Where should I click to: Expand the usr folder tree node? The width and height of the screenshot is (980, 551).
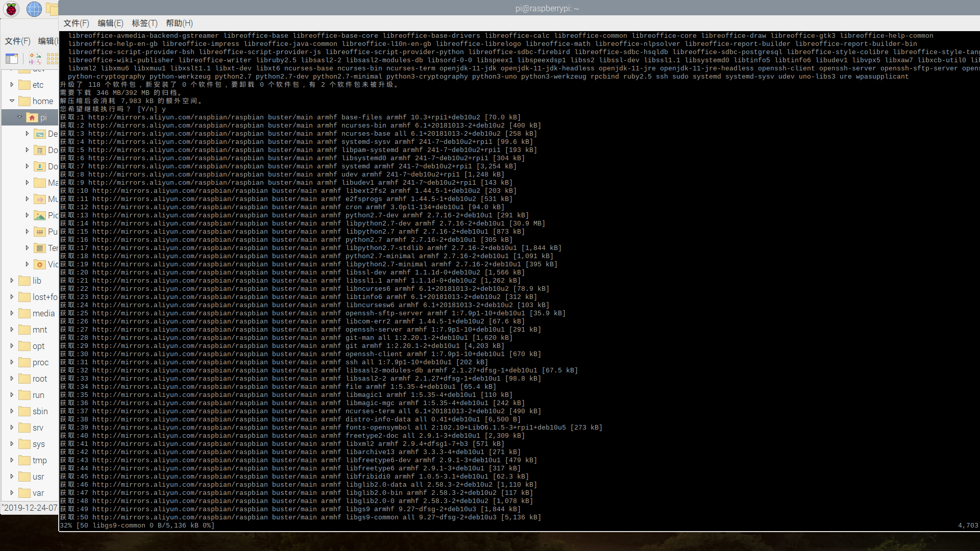coord(12,477)
